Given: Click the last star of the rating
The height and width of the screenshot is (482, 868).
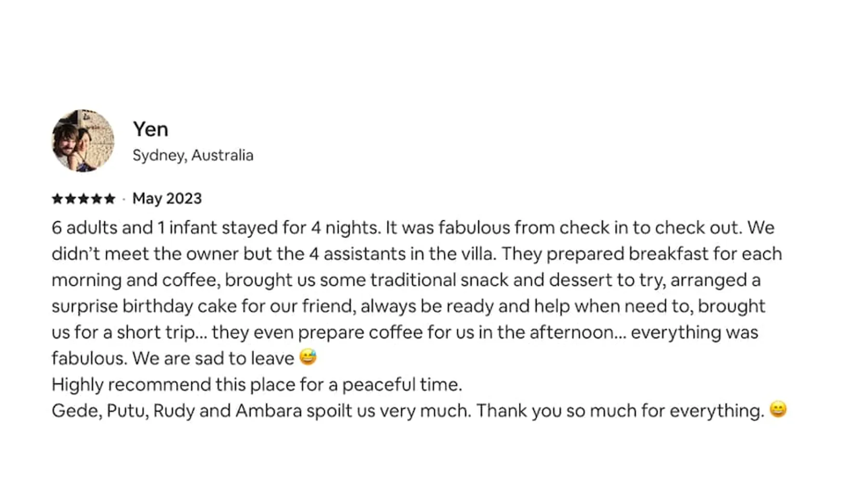Looking at the screenshot, I should [110, 199].
